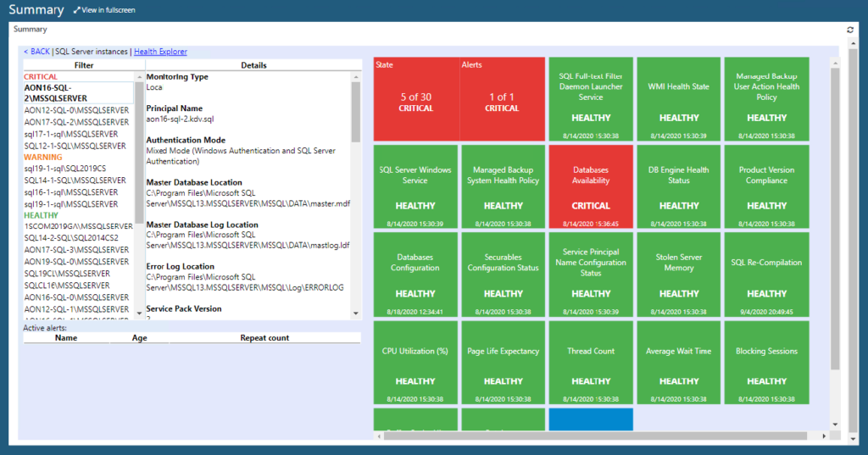The image size is (868, 455).
Task: Open the State 5 of 30 CRITICAL tile
Action: [x=416, y=99]
